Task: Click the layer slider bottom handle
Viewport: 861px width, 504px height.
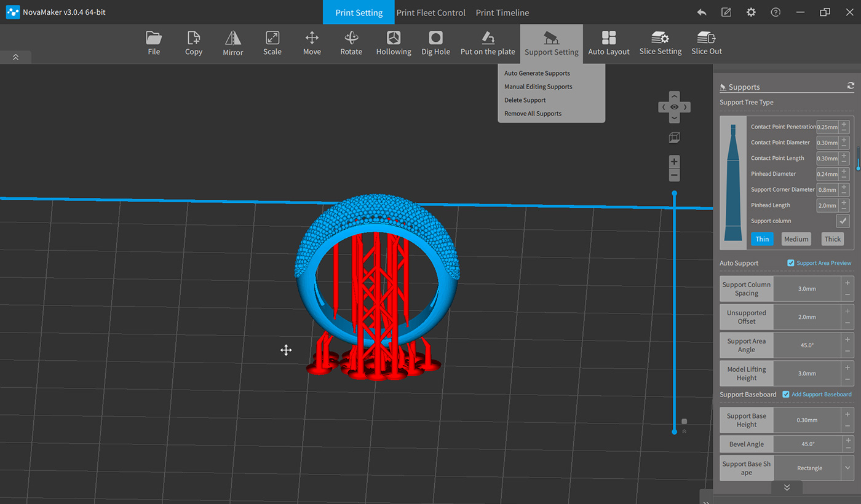Action: 674,432
